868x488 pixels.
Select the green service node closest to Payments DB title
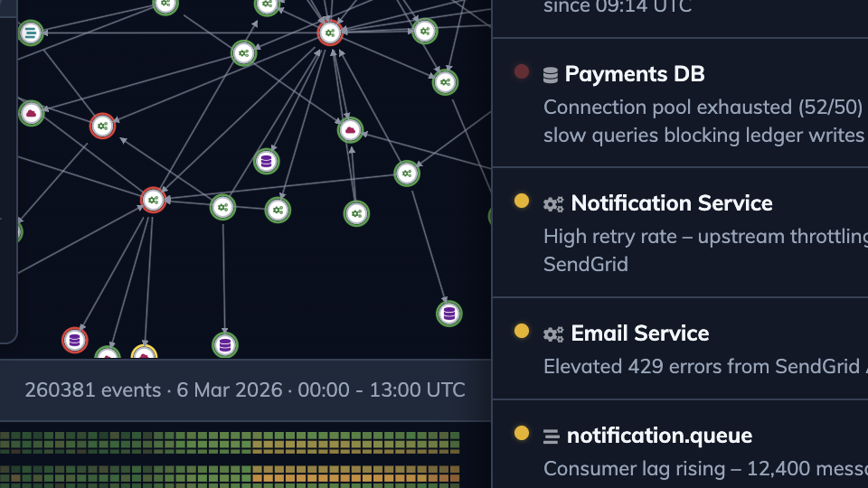point(445,82)
